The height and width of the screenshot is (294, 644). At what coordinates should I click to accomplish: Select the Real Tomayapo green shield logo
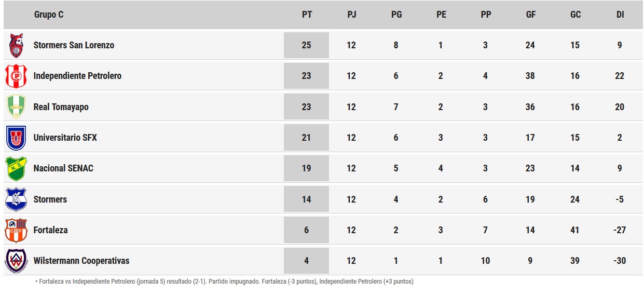pyautogui.click(x=16, y=106)
